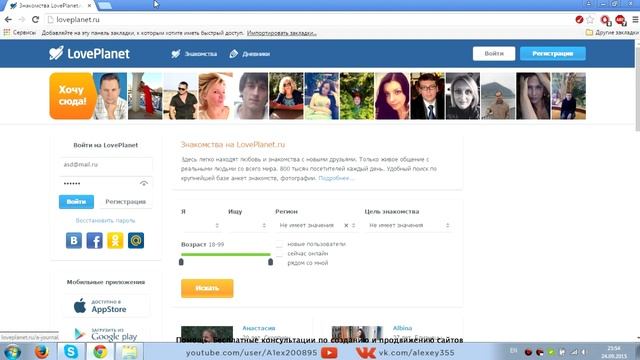This screenshot has height=360, width=640.
Task: Click the LovePlanet logo
Action: (x=89, y=53)
